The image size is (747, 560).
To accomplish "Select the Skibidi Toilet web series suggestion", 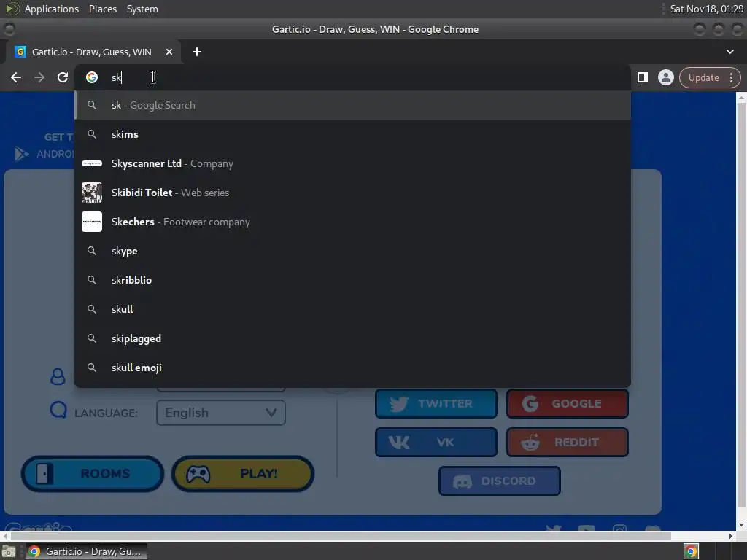I will tap(353, 192).
